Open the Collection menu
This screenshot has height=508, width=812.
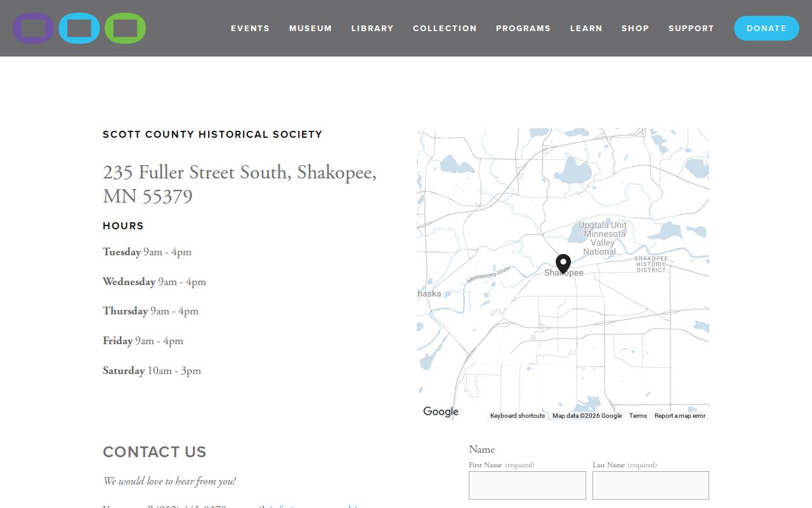coord(445,28)
